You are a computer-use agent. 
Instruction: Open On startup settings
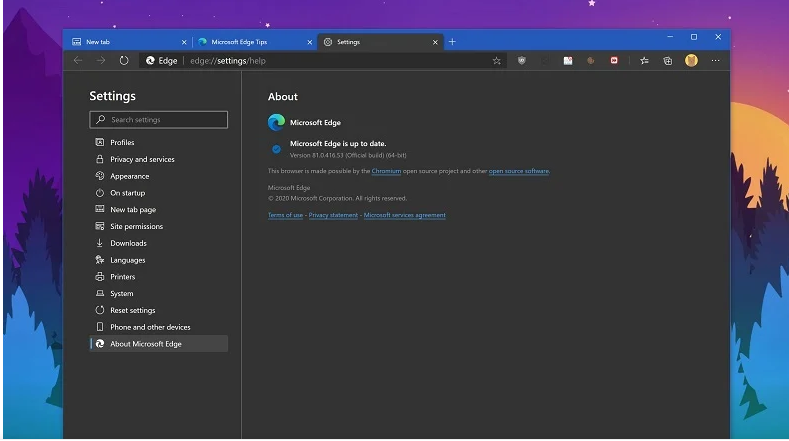[x=159, y=193]
